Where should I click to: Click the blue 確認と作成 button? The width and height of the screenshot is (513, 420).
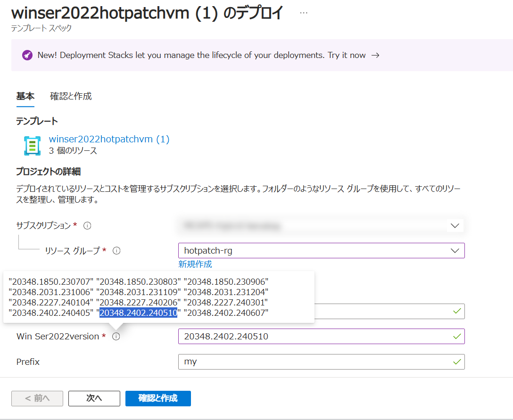click(x=158, y=398)
